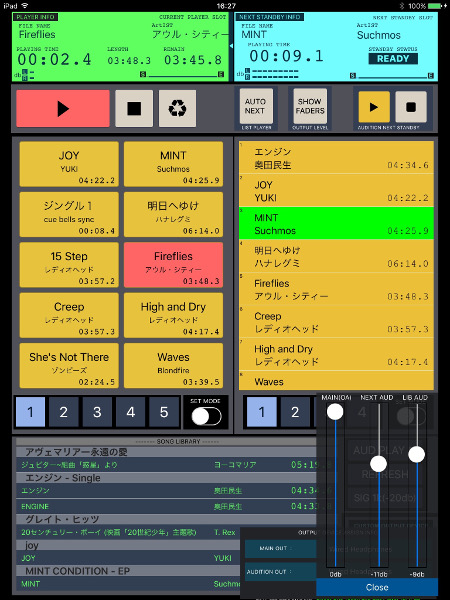Screen dimensions: 450x600
Task: Stop audition of next standby
Action: point(411,107)
